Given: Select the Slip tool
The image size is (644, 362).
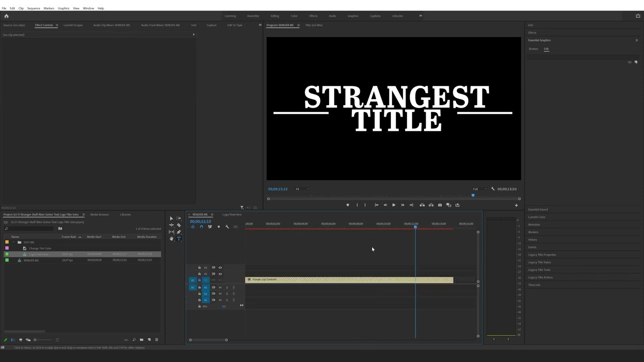Looking at the screenshot, I should (x=171, y=232).
